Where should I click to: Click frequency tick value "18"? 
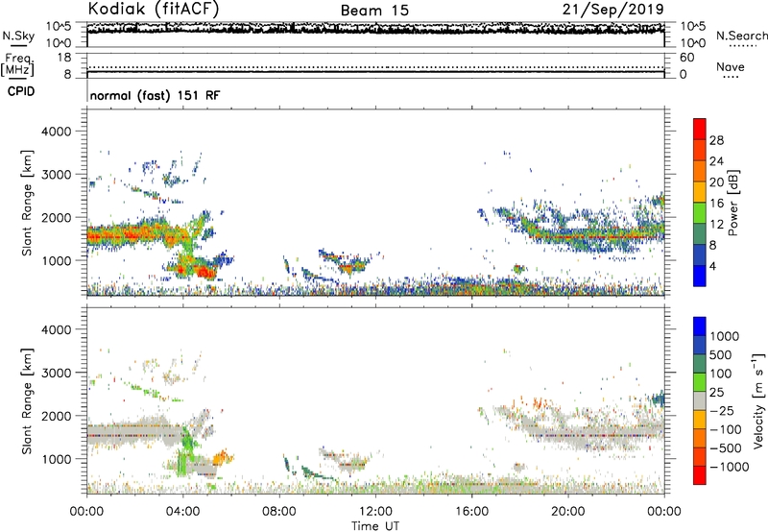pos(63,58)
